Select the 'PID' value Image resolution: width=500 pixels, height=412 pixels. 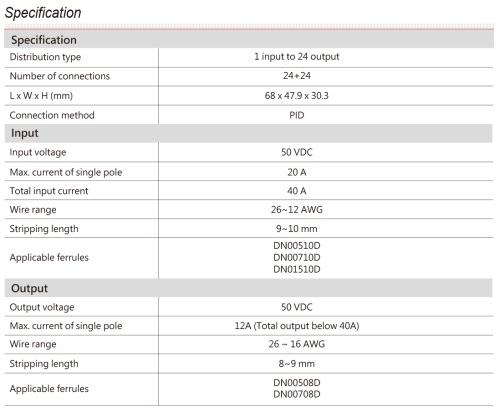point(297,115)
